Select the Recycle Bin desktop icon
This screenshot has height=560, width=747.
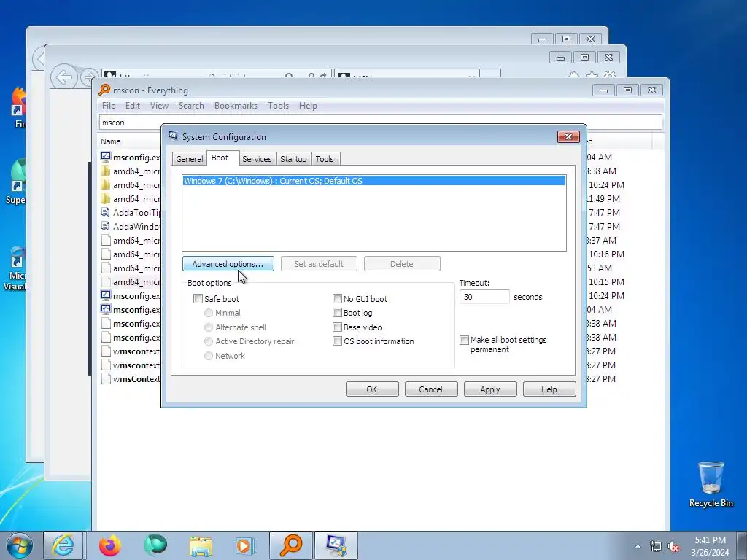pos(711,484)
